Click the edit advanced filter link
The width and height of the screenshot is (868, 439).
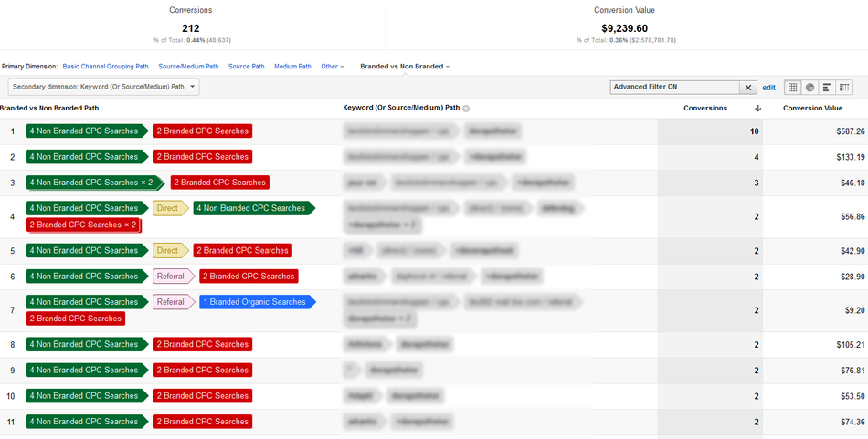coord(768,88)
